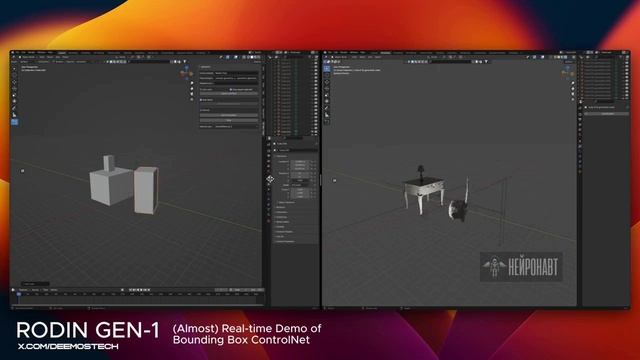Pick the Annotate tool in right window toolbar
Screen dimensions: 640x360
pyautogui.click(x=327, y=108)
